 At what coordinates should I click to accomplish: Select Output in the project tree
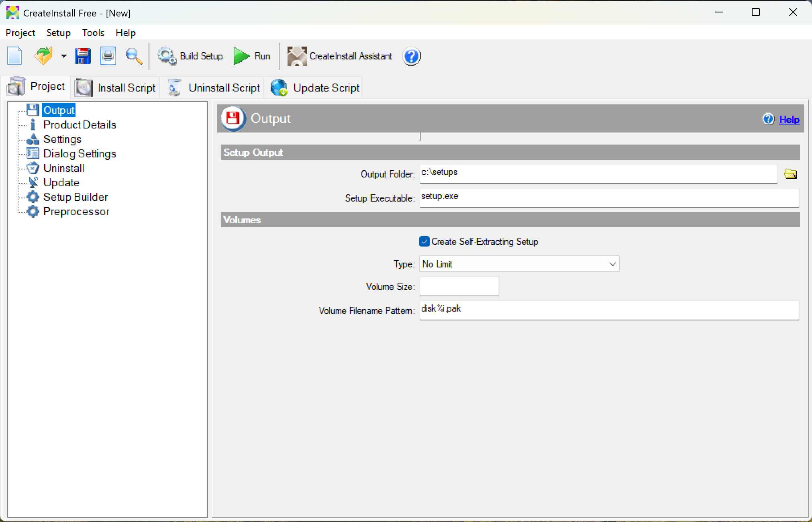pyautogui.click(x=59, y=110)
